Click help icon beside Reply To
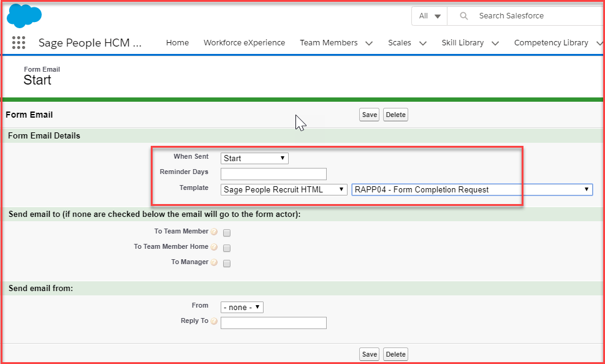The width and height of the screenshot is (605, 364). (x=214, y=322)
